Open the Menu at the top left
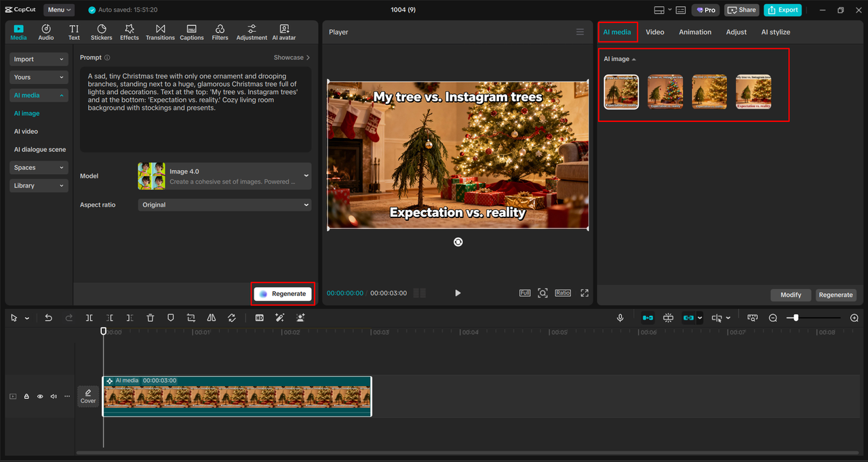The image size is (868, 462). (58, 9)
